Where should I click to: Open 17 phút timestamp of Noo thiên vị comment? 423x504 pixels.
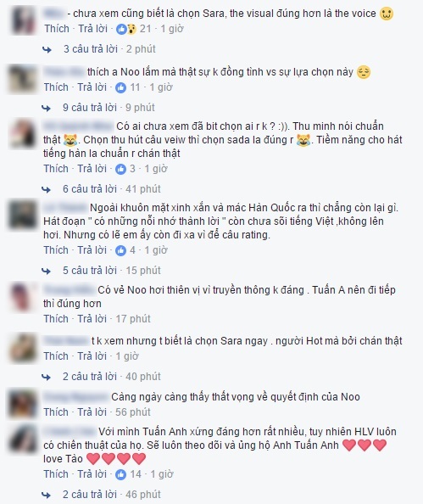point(133,319)
